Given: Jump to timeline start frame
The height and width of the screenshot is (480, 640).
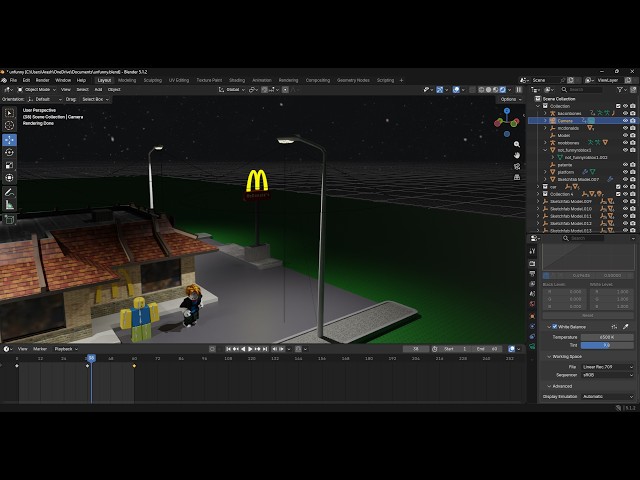Looking at the screenshot, I should click(229, 349).
